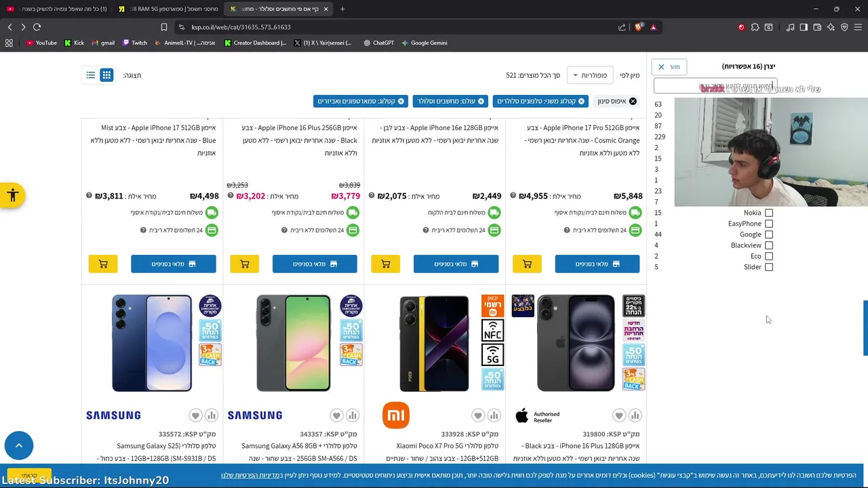Open the ChatGPT bookmark
The height and width of the screenshot is (488, 868).
pos(378,43)
